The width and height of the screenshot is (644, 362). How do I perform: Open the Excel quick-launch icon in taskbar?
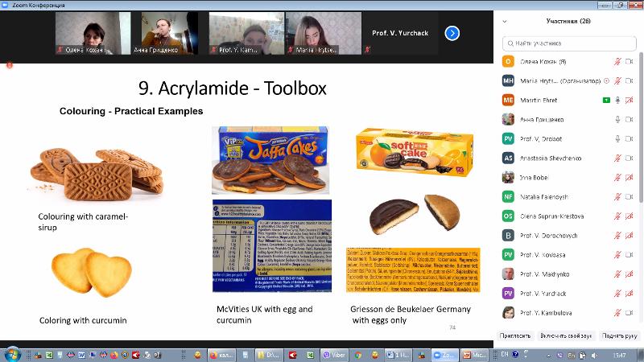49,355
